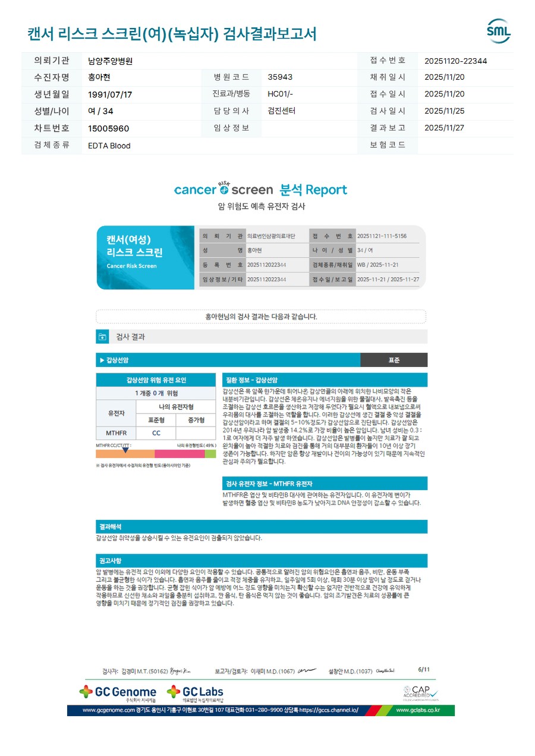This screenshot has width=535, height=756.
Task: Open the www.gclabs.co.kr link
Action: point(417,710)
